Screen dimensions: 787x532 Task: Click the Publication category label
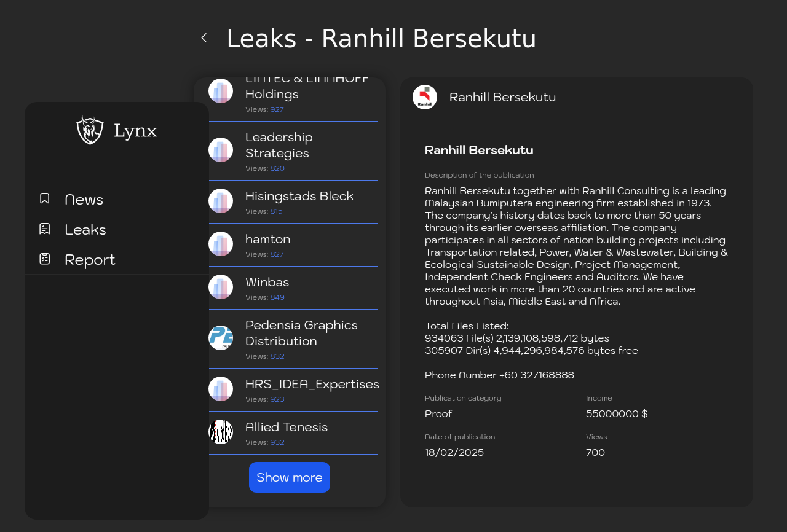point(463,398)
